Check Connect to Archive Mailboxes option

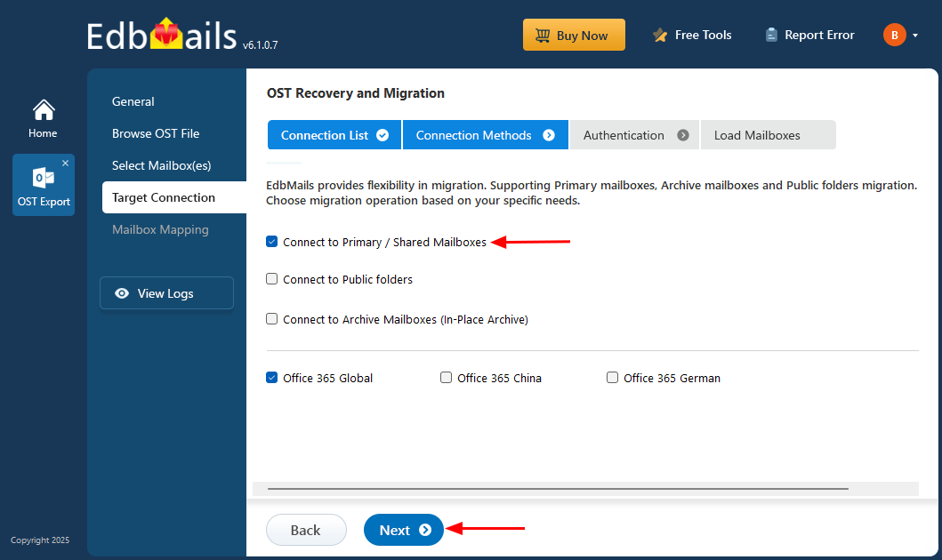click(x=271, y=319)
